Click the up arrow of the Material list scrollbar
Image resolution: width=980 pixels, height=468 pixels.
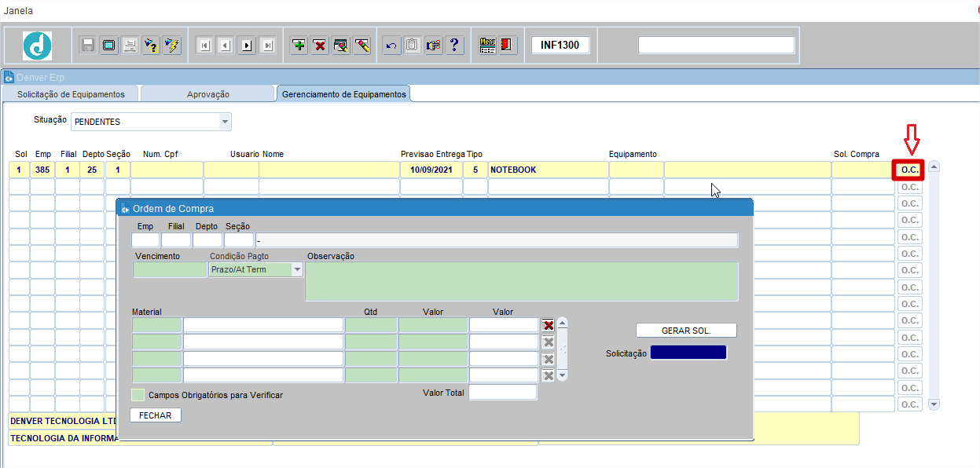coord(562,323)
